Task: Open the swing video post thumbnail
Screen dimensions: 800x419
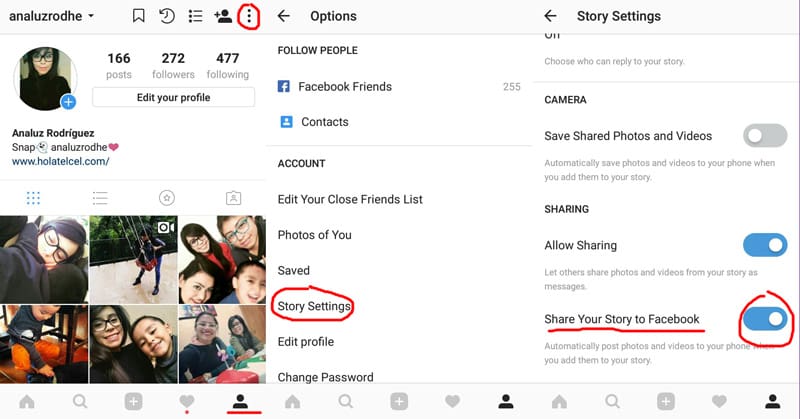Action: coord(134,260)
